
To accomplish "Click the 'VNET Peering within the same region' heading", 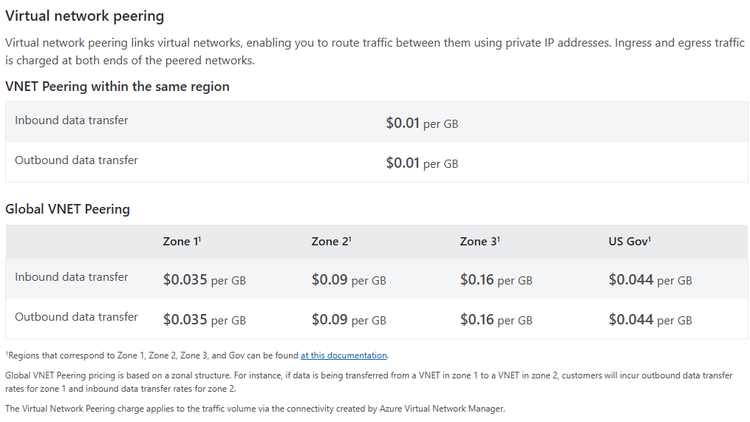I will coord(117,87).
